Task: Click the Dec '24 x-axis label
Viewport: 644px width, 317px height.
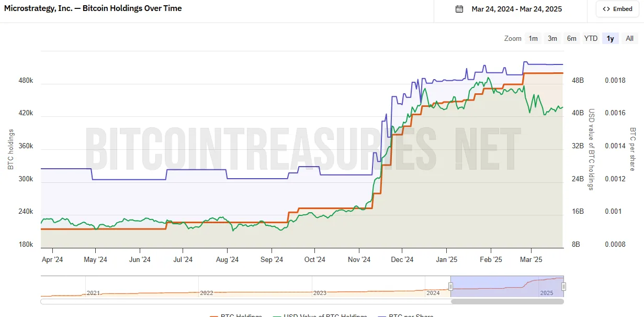Action: click(x=402, y=259)
